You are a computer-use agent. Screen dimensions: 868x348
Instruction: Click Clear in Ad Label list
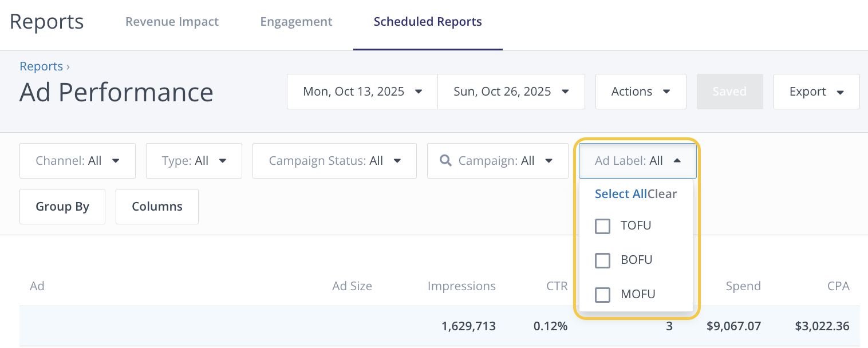pos(662,194)
